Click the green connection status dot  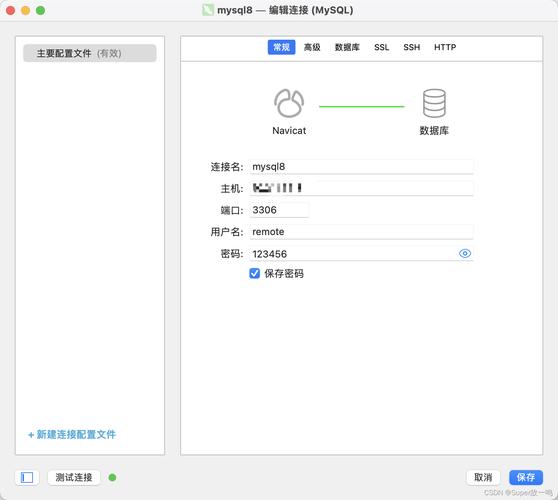(x=112, y=478)
